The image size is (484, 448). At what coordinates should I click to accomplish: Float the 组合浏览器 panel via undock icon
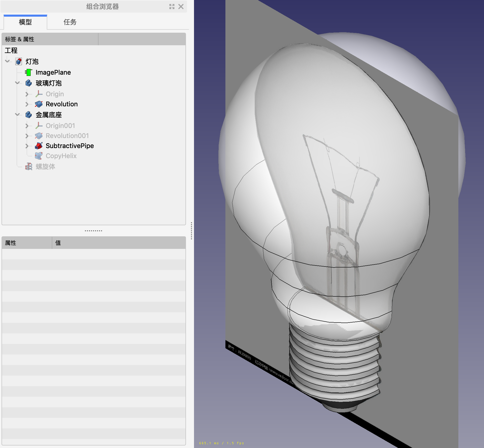[172, 7]
